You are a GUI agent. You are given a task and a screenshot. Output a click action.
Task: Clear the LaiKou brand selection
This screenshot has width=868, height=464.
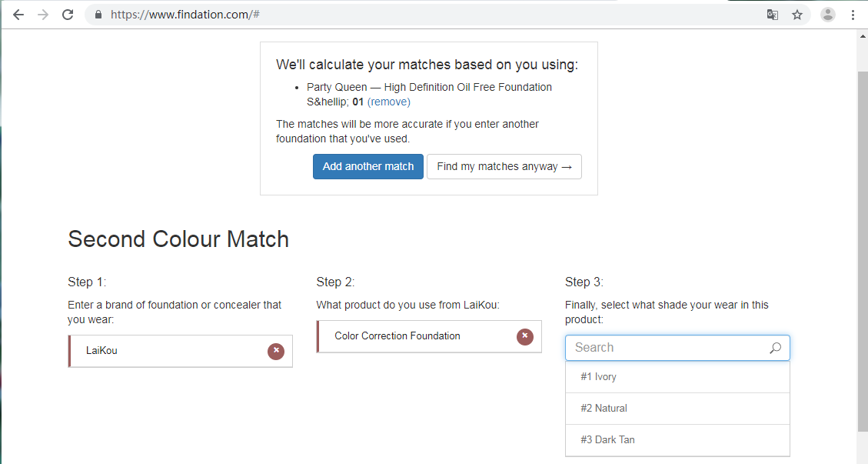276,351
